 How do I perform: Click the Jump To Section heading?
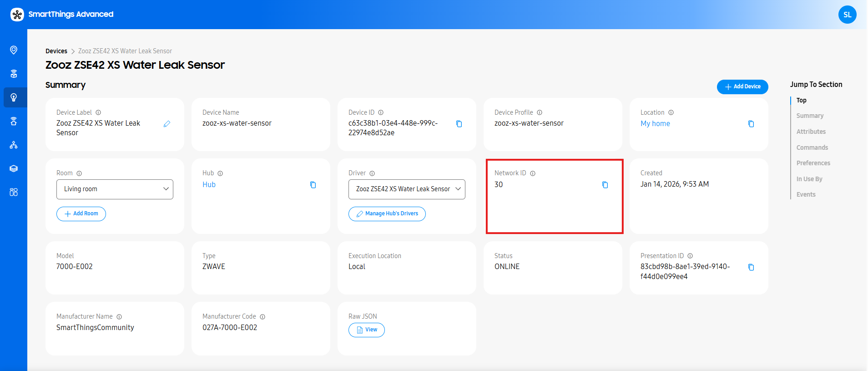point(816,84)
